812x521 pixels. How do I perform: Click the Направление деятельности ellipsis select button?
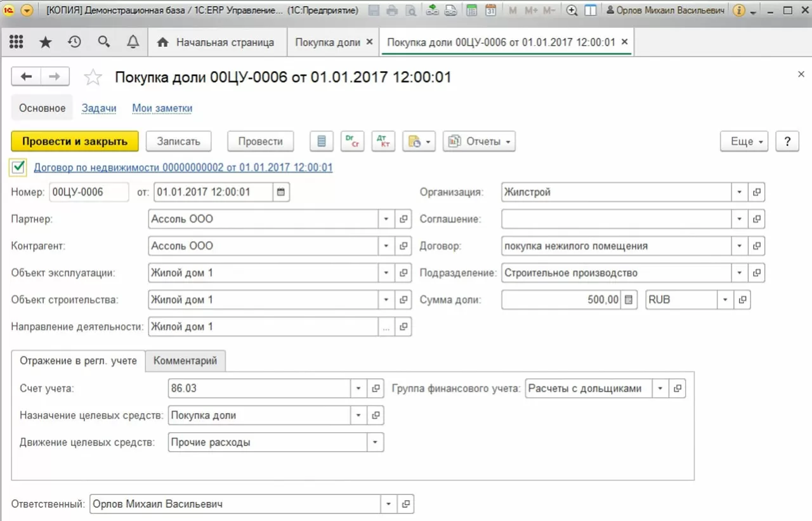pos(387,327)
